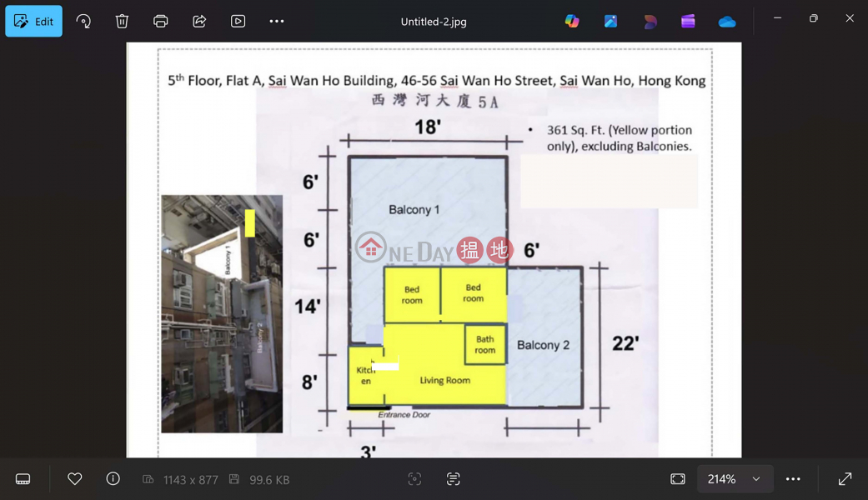Enter fullscreen view

point(845,479)
